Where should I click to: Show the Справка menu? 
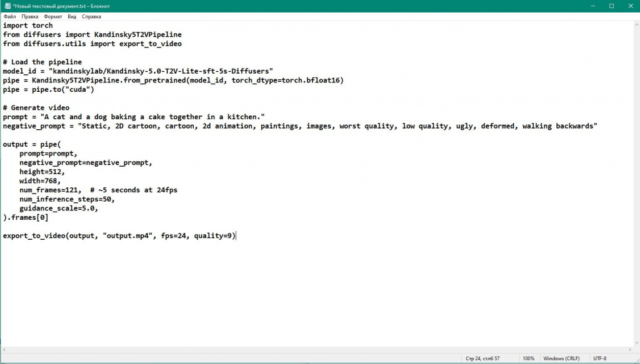point(91,17)
